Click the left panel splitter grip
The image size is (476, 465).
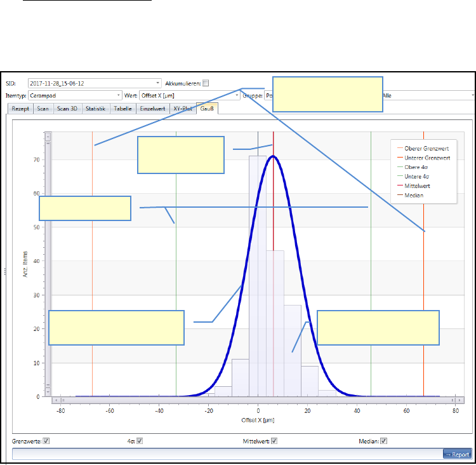(6, 271)
